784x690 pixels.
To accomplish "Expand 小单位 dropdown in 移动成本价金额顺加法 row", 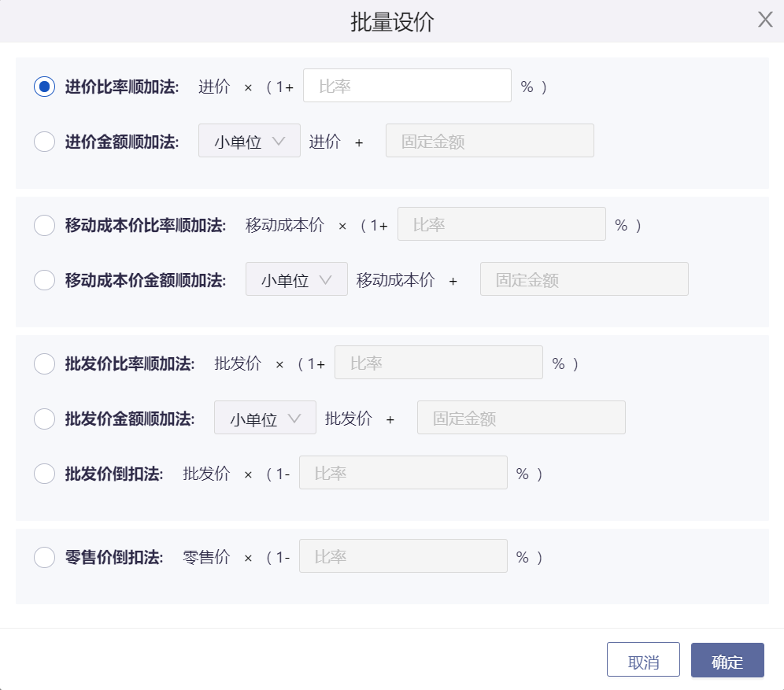I will pos(296,280).
